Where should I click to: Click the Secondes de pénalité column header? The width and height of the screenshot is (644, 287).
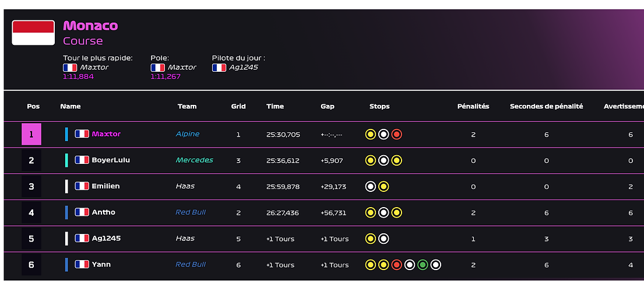click(546, 106)
